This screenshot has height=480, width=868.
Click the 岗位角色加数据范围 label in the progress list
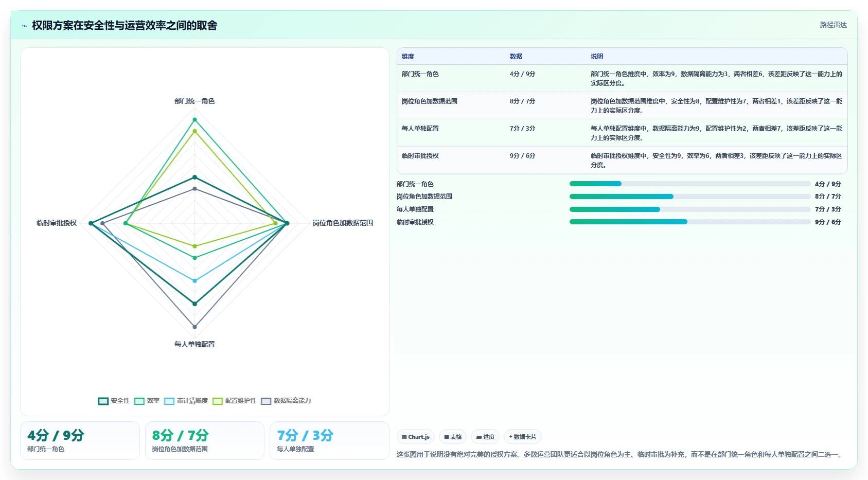tap(424, 197)
